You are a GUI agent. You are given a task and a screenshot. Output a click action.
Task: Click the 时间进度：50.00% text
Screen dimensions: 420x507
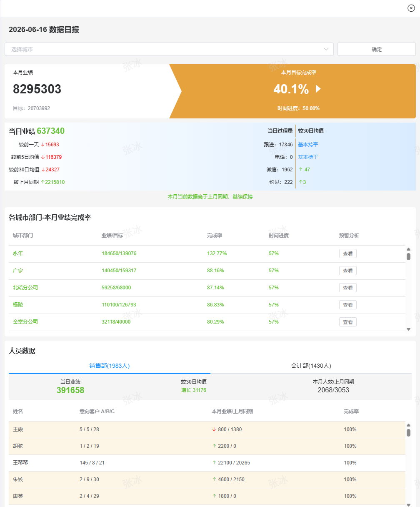299,108
